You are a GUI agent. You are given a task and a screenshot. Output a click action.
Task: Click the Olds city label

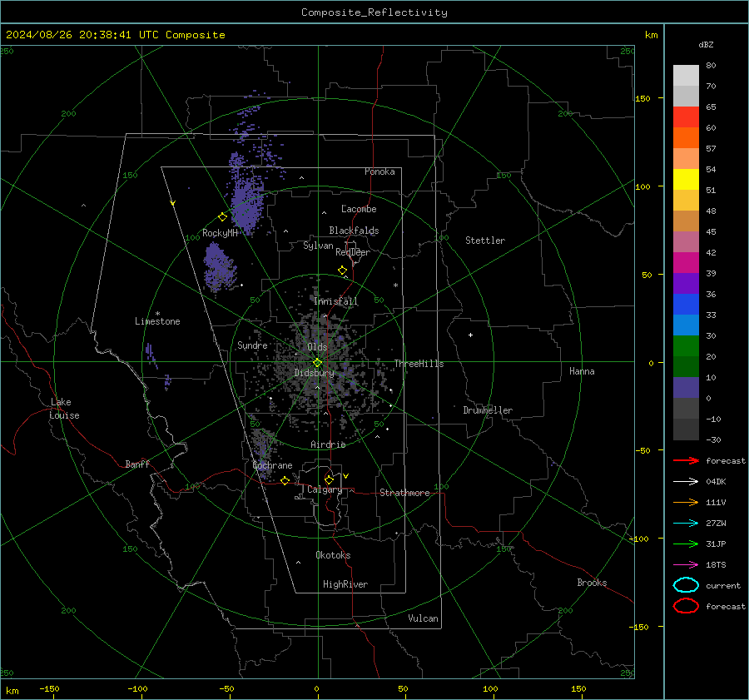coord(317,347)
